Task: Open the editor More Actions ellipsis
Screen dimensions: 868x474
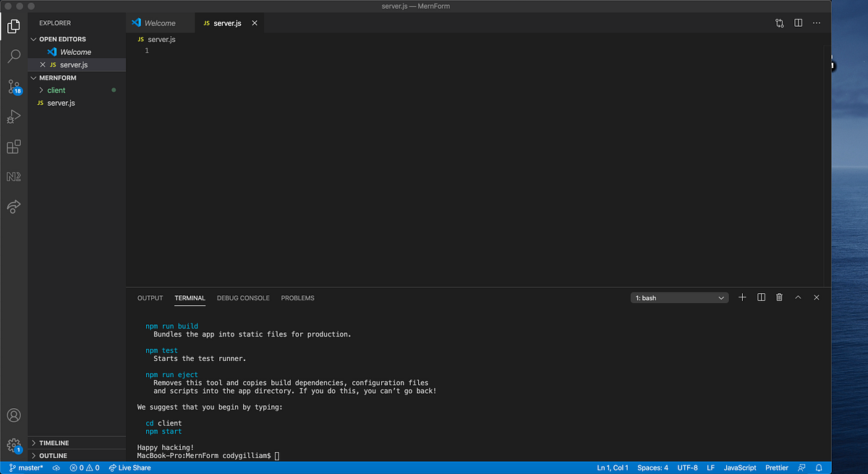Action: pyautogui.click(x=817, y=23)
